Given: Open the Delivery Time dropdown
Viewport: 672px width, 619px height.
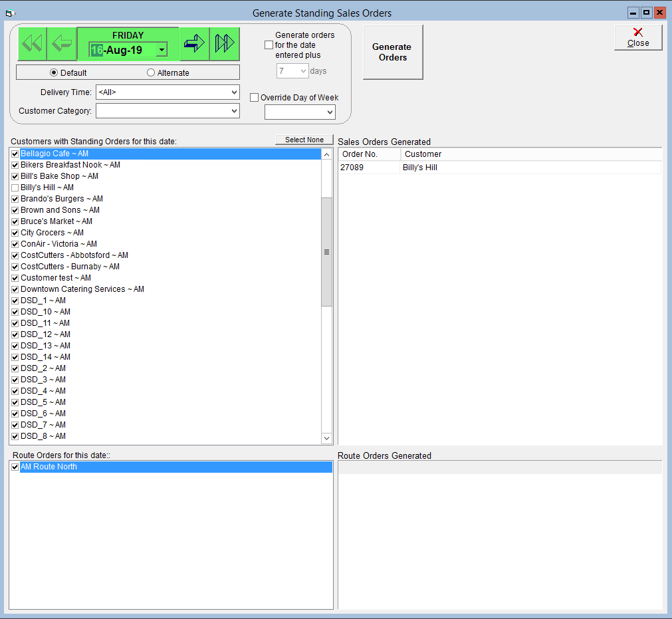Looking at the screenshot, I should [234, 92].
